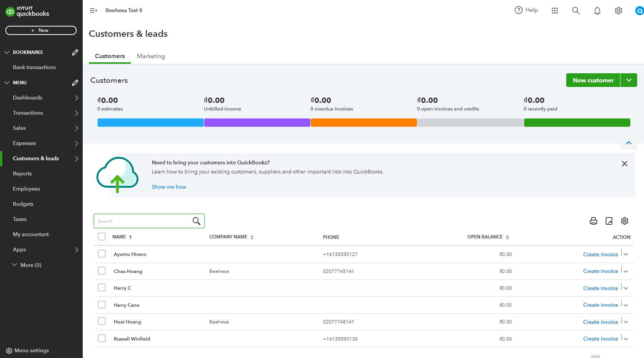Export customer list with export icon
Image resolution: width=644 pixels, height=358 pixels.
[x=609, y=221]
